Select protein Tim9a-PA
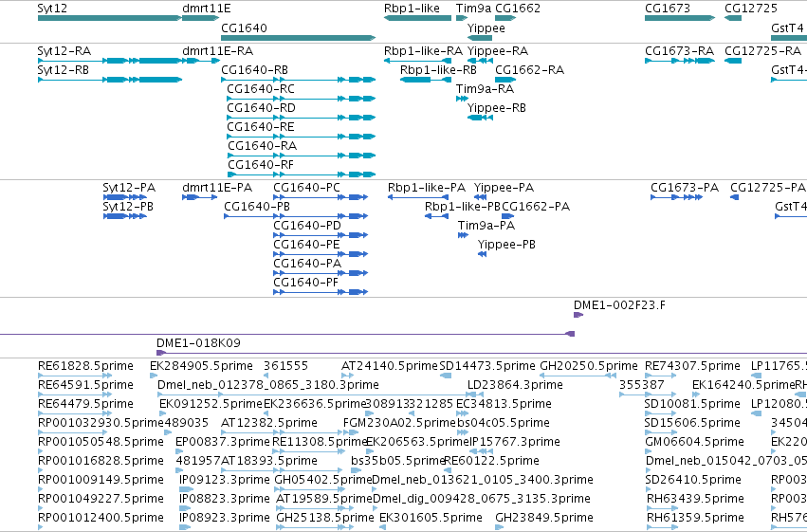This screenshot has width=807, height=532. 463,235
